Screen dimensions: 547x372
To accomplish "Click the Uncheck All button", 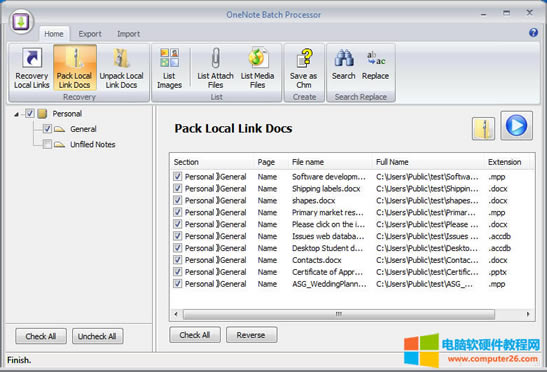I will pyautogui.click(x=97, y=336).
